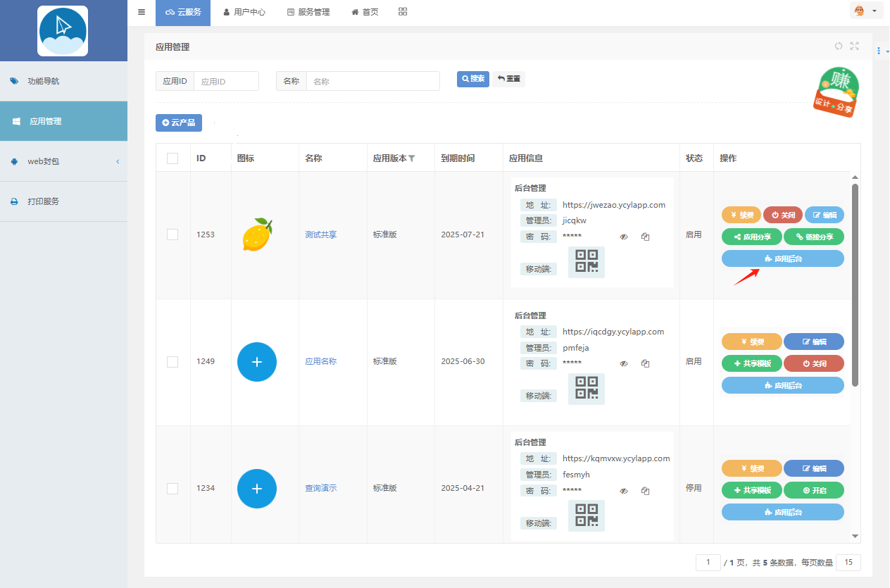Click the 应用ID input field
Viewport: 890px width, 588px height.
coord(226,81)
